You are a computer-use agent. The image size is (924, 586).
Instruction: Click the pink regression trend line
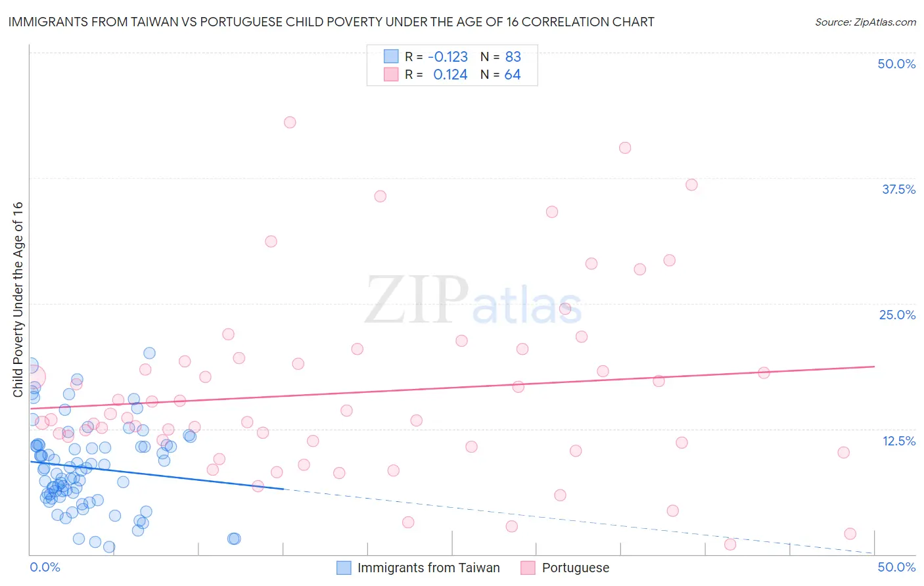point(460,388)
